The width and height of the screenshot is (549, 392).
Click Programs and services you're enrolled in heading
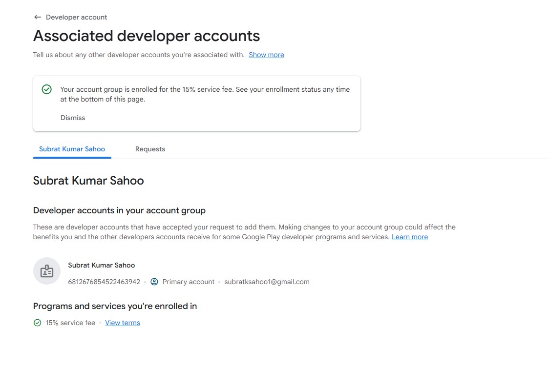[115, 306]
